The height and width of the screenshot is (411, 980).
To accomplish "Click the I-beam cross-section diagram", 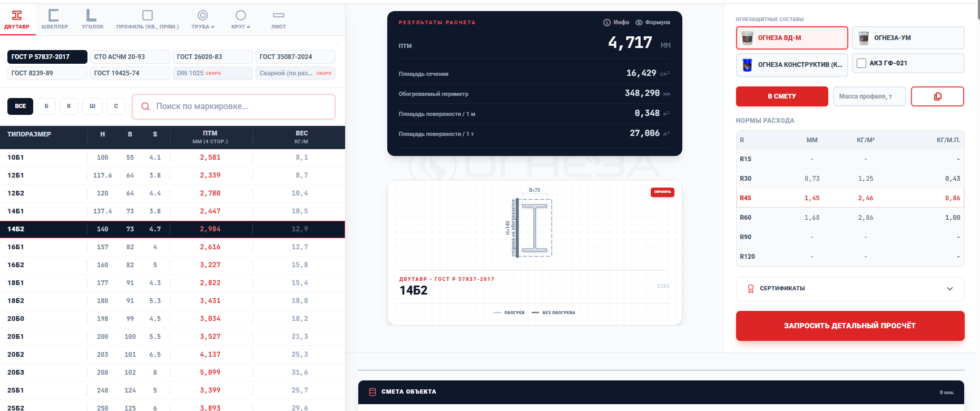I will (x=534, y=227).
